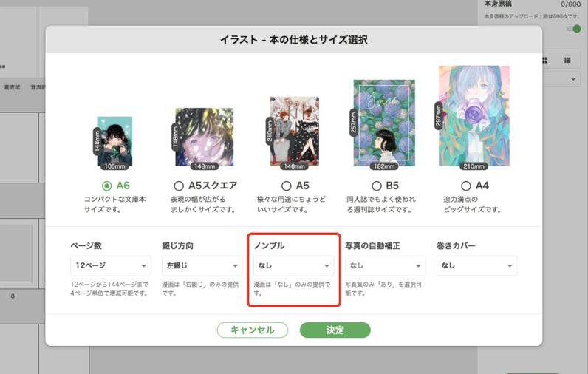
Task: Choose the A5スクエア radio option
Action: 179,186
